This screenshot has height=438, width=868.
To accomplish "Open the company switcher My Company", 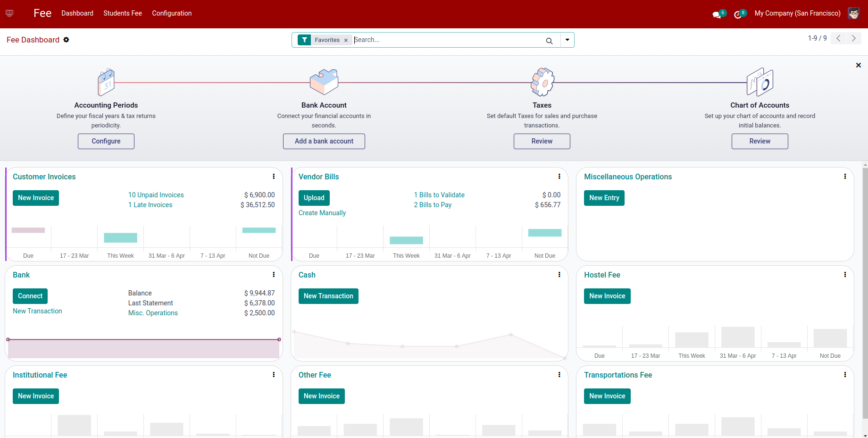I will coord(797,13).
